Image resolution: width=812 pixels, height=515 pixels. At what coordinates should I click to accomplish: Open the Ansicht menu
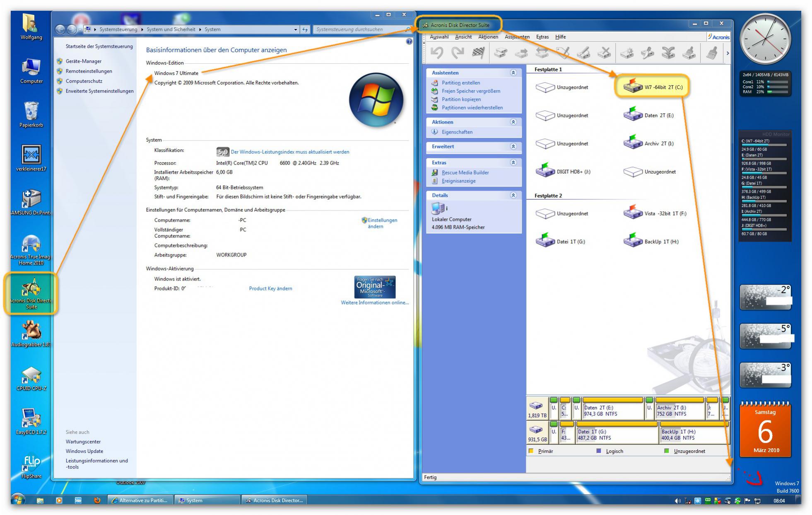pos(463,37)
